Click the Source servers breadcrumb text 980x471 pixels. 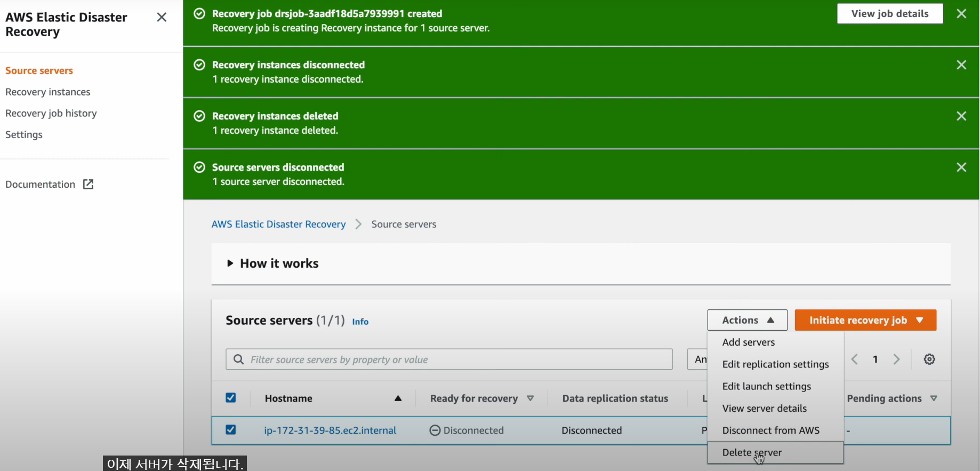pyautogui.click(x=404, y=225)
